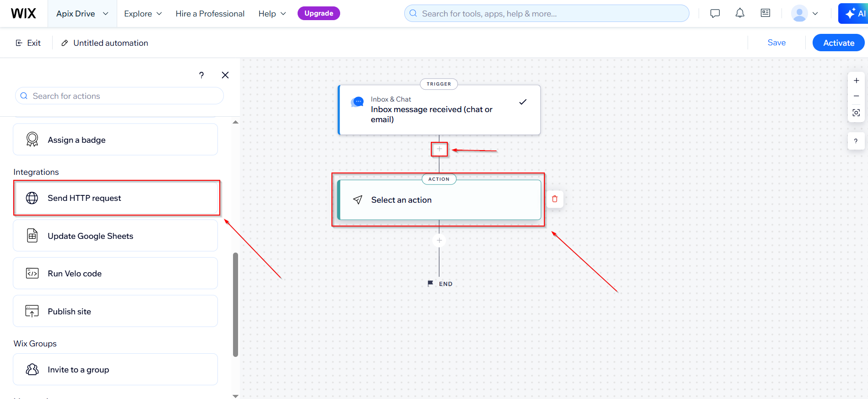The image size is (868, 399).
Task: Open the Select an action card
Action: tap(439, 200)
